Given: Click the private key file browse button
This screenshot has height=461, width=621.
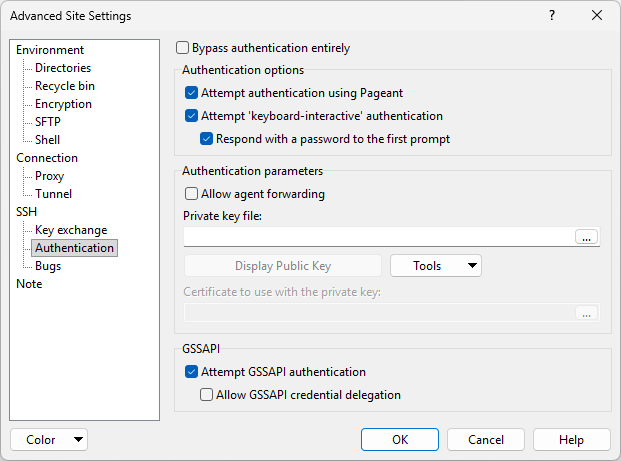Looking at the screenshot, I should click(587, 237).
